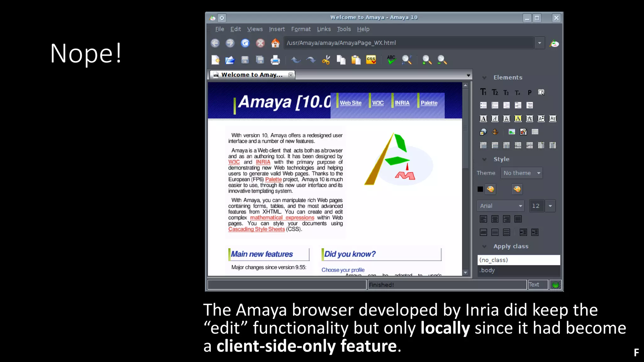Click the black foreground color swatch
Screen dimensions: 644x362
tap(480, 189)
